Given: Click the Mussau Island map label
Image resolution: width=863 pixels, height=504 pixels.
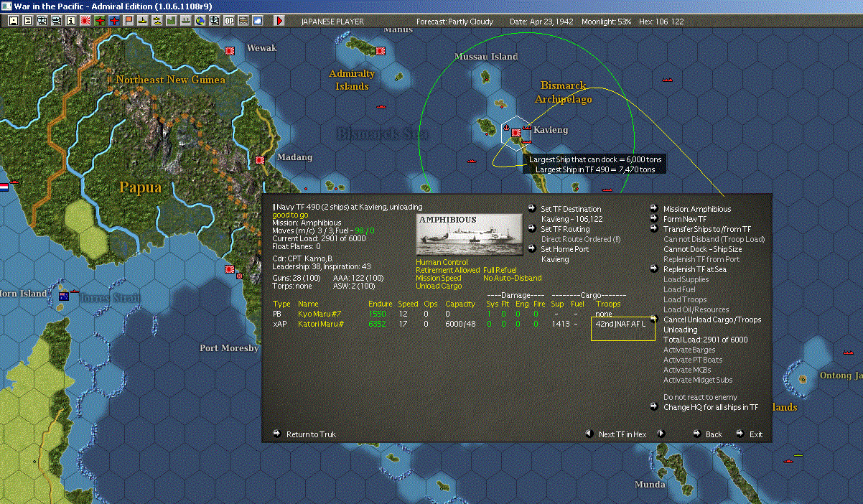Looking at the screenshot, I should pos(486,57).
